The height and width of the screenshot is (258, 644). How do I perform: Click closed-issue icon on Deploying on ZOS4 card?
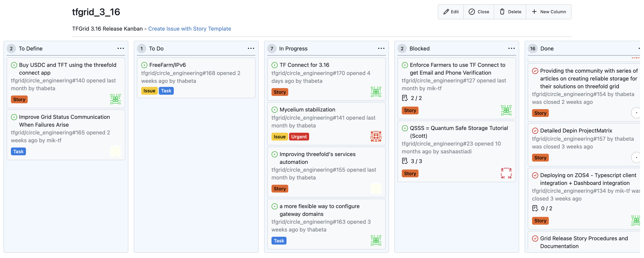tap(535, 176)
